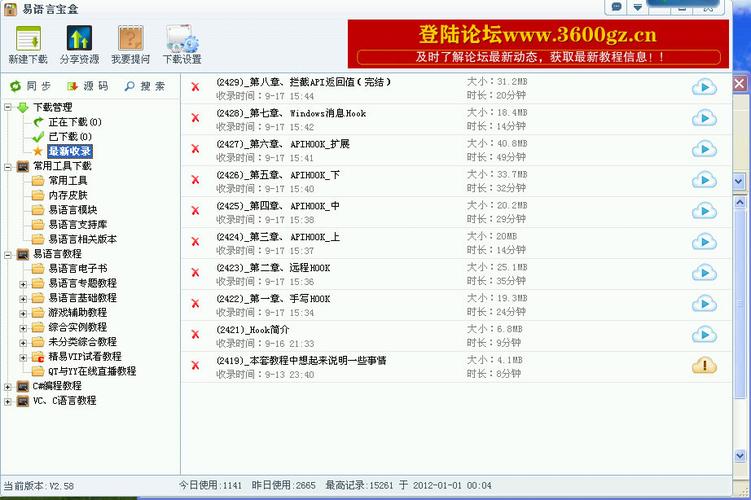The image size is (751, 500).
Task: Expand the VC、C语言教程 node
Action: pos(8,401)
